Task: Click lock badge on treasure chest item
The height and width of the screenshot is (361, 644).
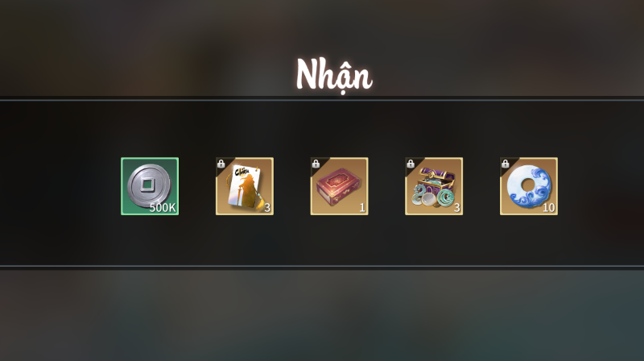Action: point(411,164)
